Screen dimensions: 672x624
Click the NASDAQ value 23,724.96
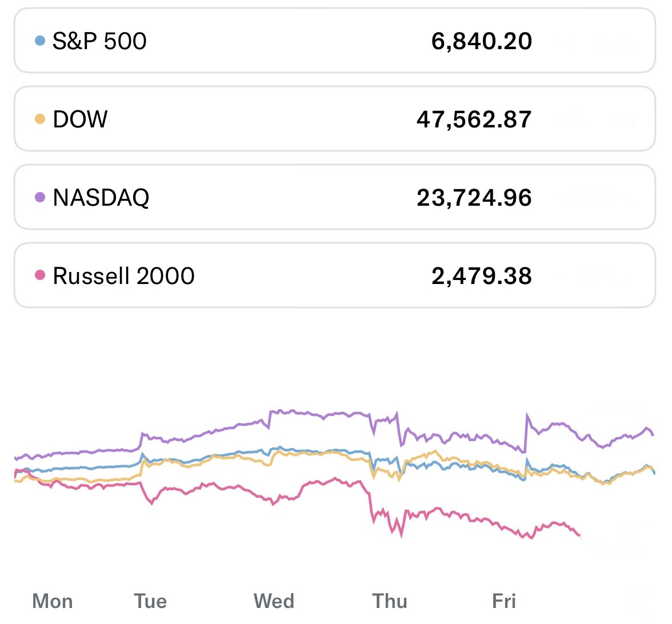coord(474,198)
